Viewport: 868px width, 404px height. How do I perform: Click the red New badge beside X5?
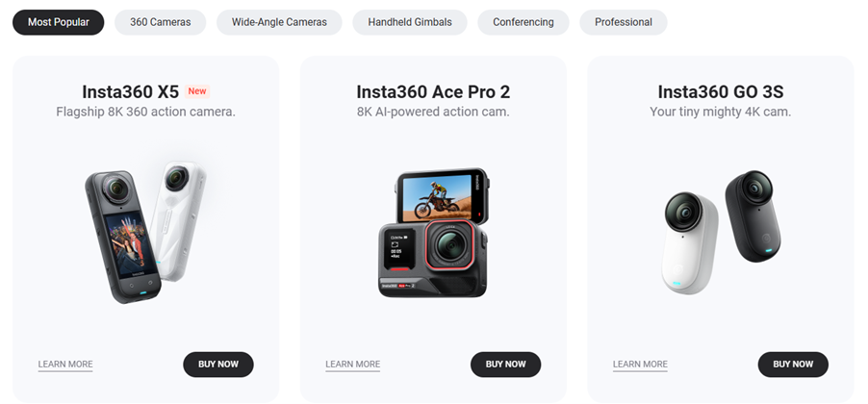tap(197, 91)
